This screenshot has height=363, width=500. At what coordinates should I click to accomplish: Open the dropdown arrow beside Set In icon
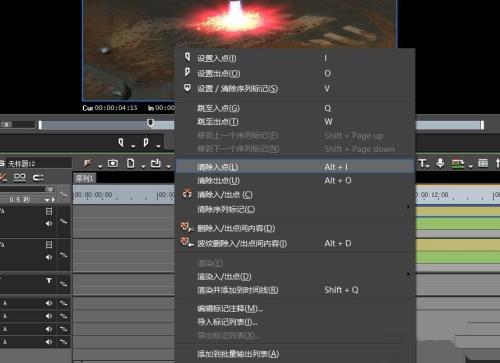[133, 146]
